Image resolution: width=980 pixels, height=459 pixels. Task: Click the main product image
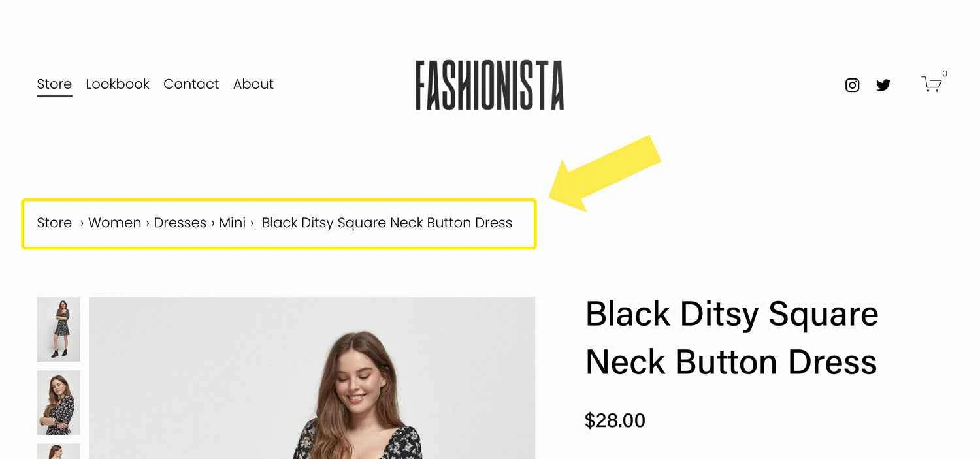(312, 378)
